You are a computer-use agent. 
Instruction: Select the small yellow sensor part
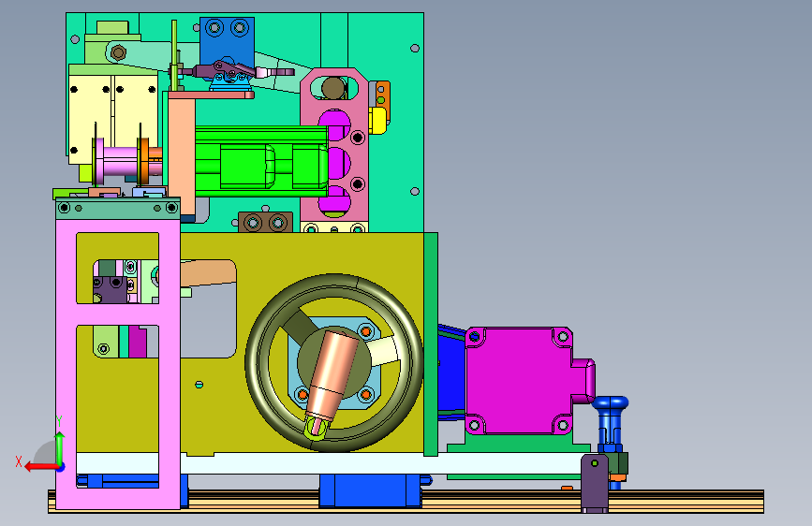tap(377, 120)
